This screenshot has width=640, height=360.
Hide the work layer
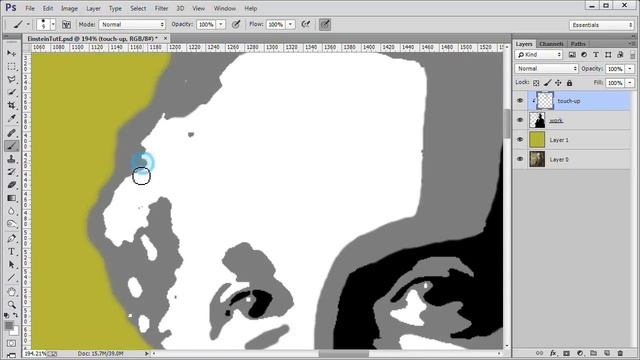520,120
